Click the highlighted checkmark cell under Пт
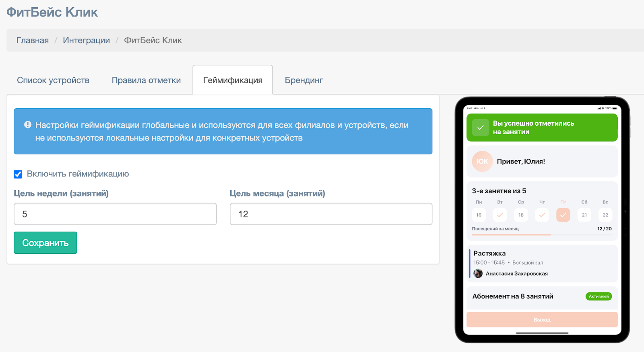The image size is (644, 352). [563, 215]
